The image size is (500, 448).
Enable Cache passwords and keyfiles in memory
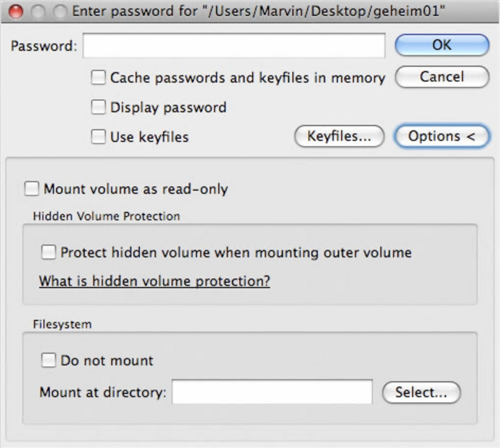click(x=99, y=77)
